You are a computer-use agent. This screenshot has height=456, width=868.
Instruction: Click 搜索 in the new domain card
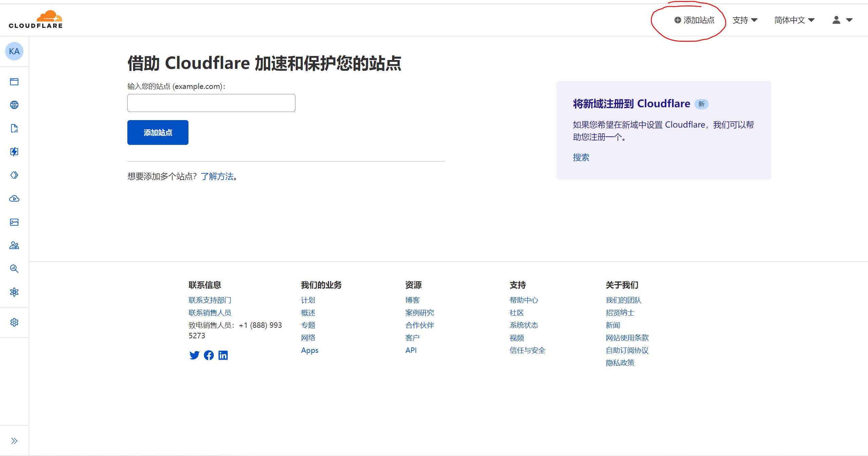tap(580, 157)
